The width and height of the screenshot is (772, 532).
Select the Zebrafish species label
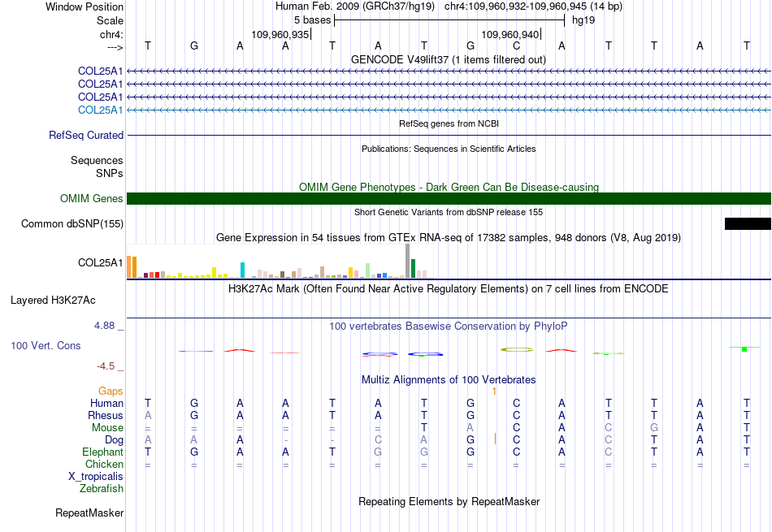(102, 489)
